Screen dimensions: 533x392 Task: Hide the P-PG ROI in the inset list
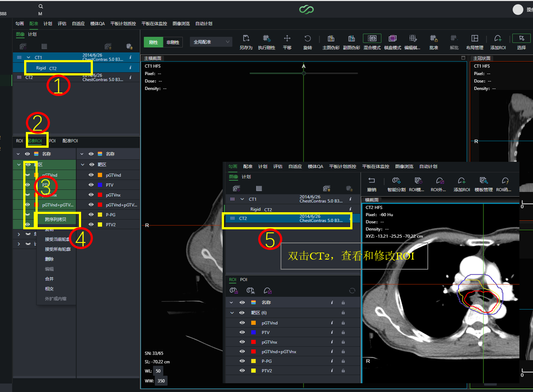[242, 361]
